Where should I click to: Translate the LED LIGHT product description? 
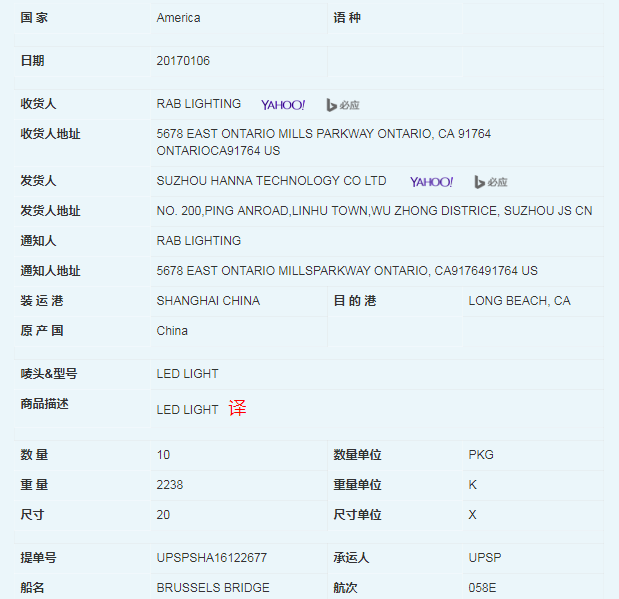click(x=237, y=408)
